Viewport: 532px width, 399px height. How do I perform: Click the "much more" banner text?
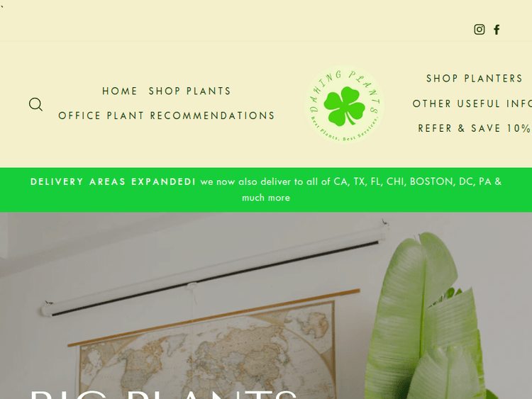pyautogui.click(x=266, y=198)
